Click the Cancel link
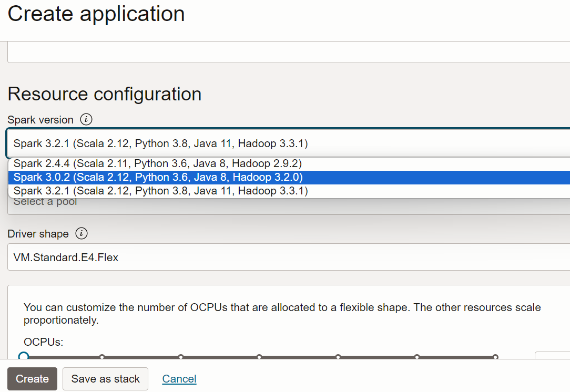This screenshot has height=392, width=570. [179, 378]
